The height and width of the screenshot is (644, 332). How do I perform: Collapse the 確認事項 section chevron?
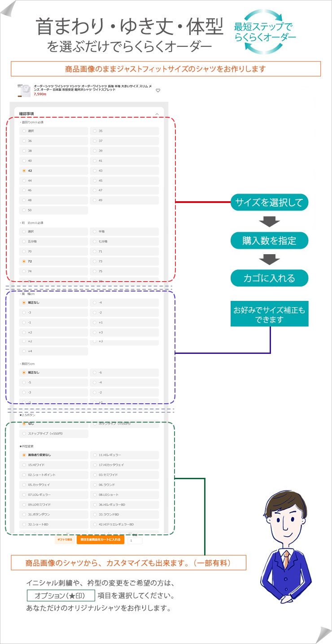pos(157,114)
